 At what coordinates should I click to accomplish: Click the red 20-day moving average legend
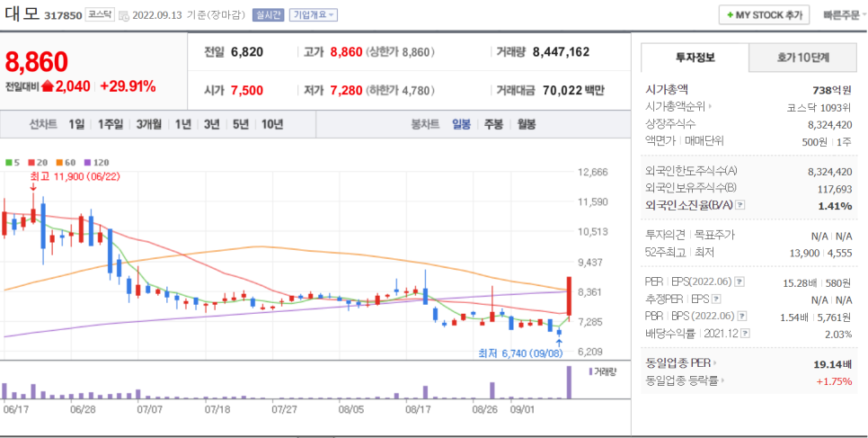(38, 163)
